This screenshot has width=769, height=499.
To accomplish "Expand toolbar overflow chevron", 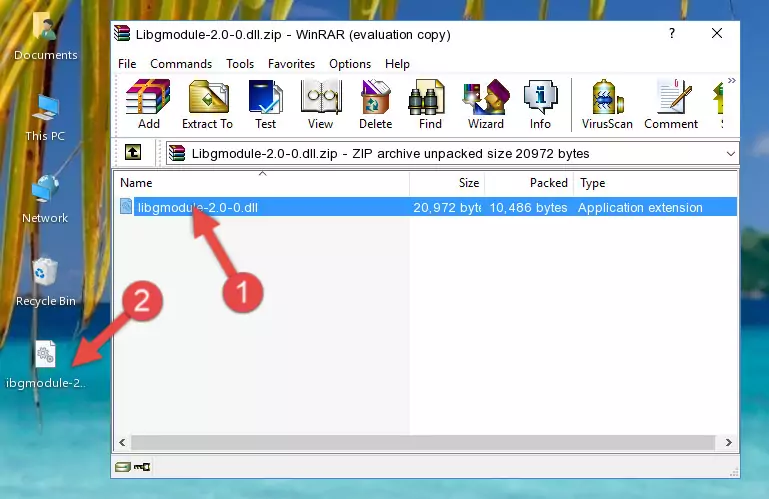I will click(x=732, y=80).
